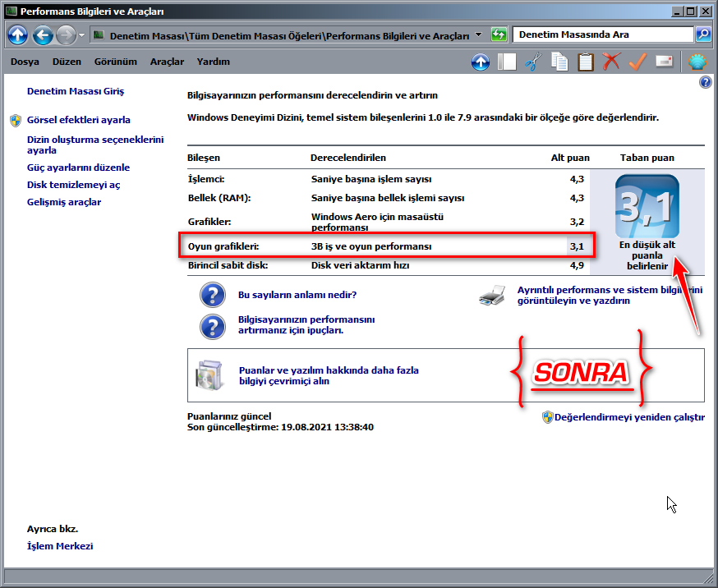Viewport: 718px width, 588px height.
Task: Click the printer icon
Action: tap(492, 295)
